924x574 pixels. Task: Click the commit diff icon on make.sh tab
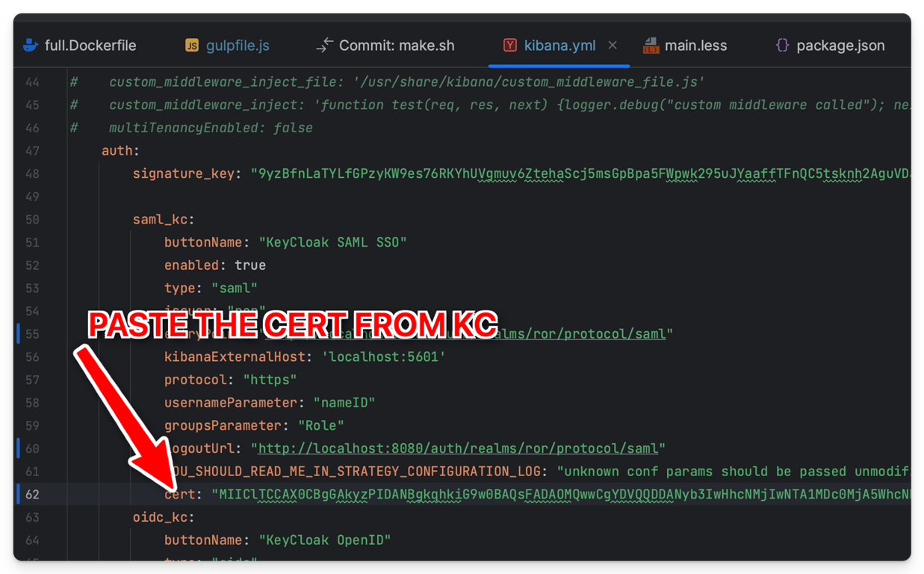pos(324,46)
